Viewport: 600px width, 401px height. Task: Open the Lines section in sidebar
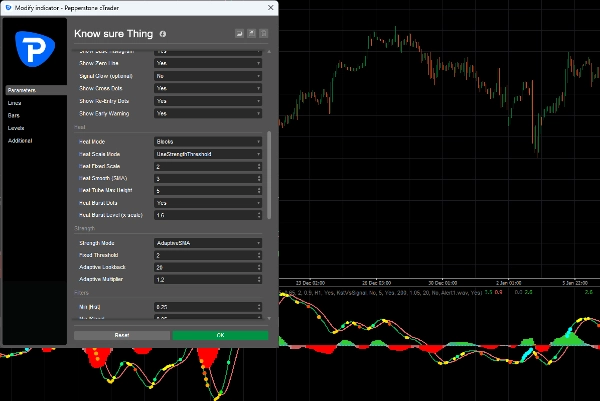[15, 103]
